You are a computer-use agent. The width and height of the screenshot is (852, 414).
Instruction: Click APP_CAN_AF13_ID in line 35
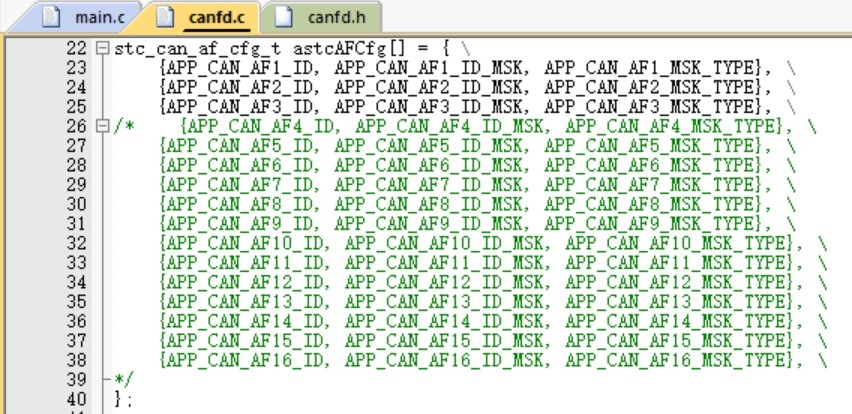[x=245, y=302]
